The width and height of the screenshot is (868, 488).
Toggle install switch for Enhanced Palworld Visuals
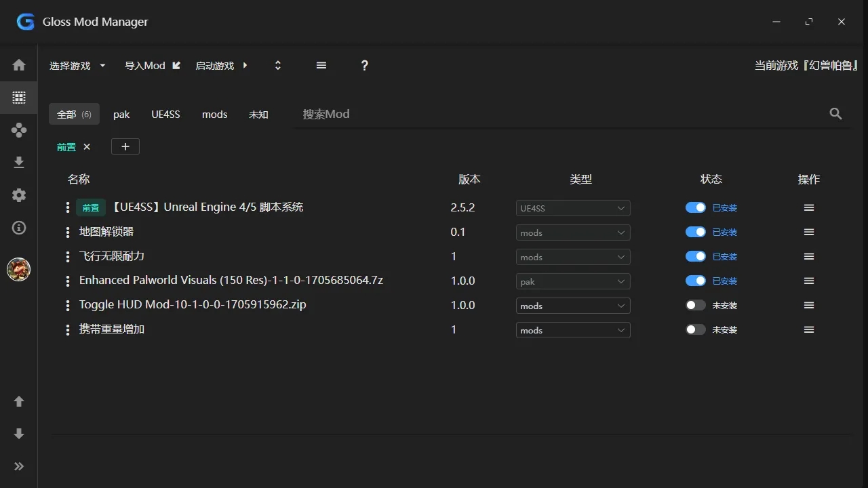pos(696,281)
